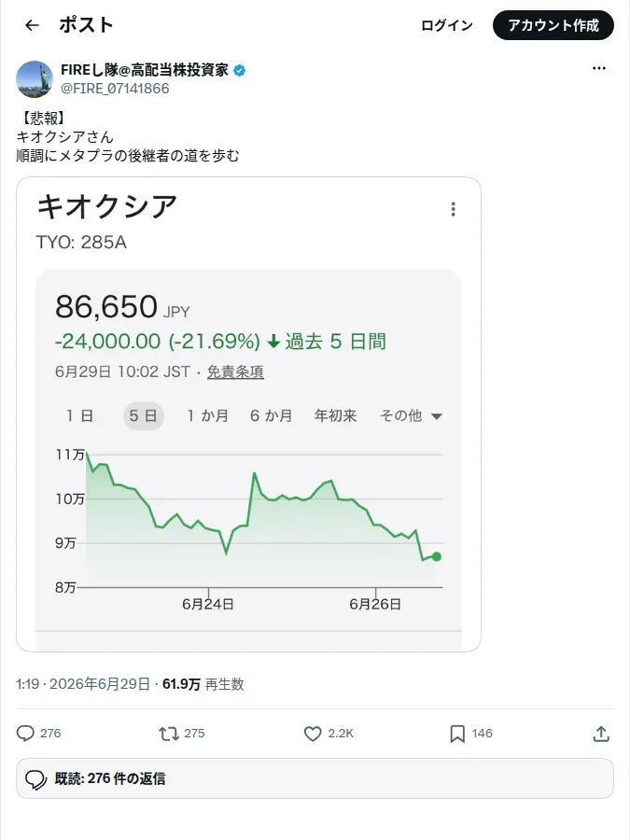Switch chart to 6か月 range
The height and width of the screenshot is (840, 630).
[x=271, y=415]
